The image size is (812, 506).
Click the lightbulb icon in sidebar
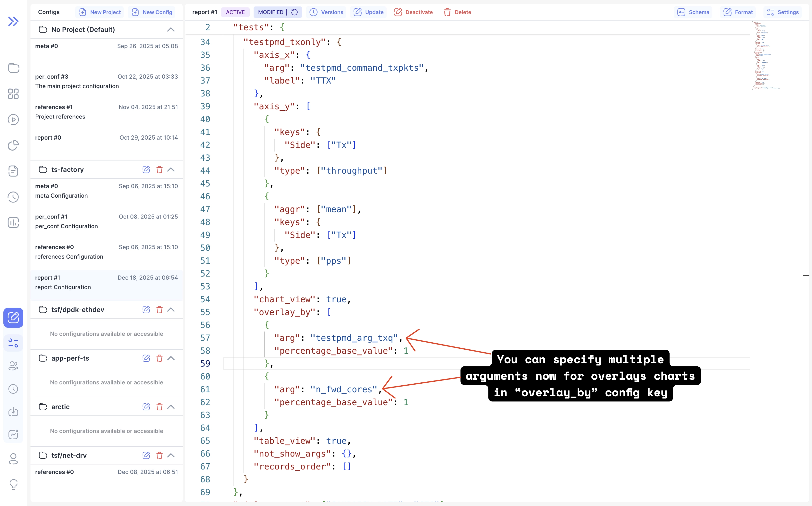click(x=13, y=484)
